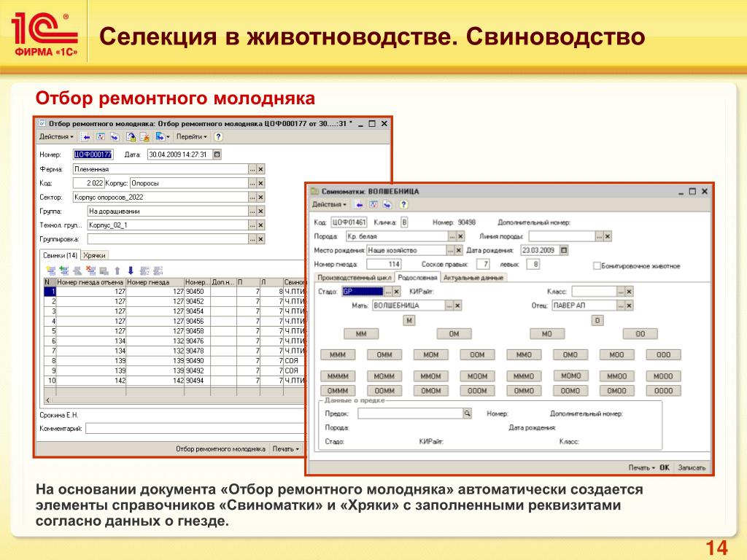747x560 pixels.
Task: Open Действия menu in Отбор ремонтного молодняка window
Action: pos(56,136)
